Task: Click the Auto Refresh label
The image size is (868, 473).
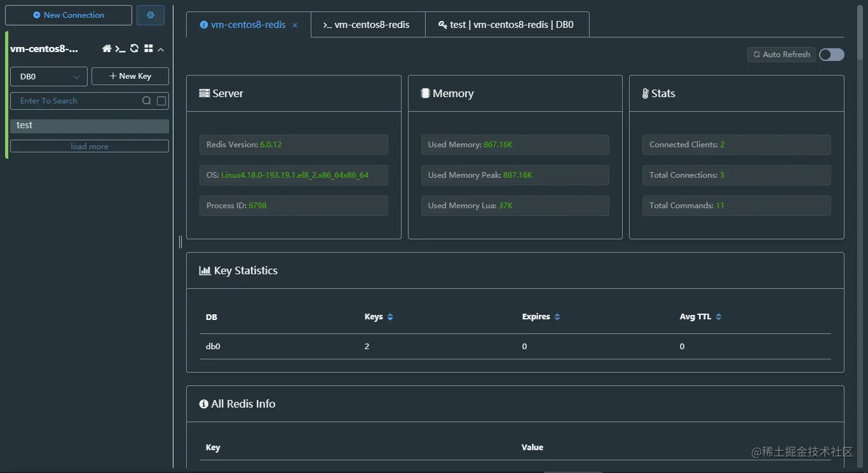Action: (x=782, y=55)
